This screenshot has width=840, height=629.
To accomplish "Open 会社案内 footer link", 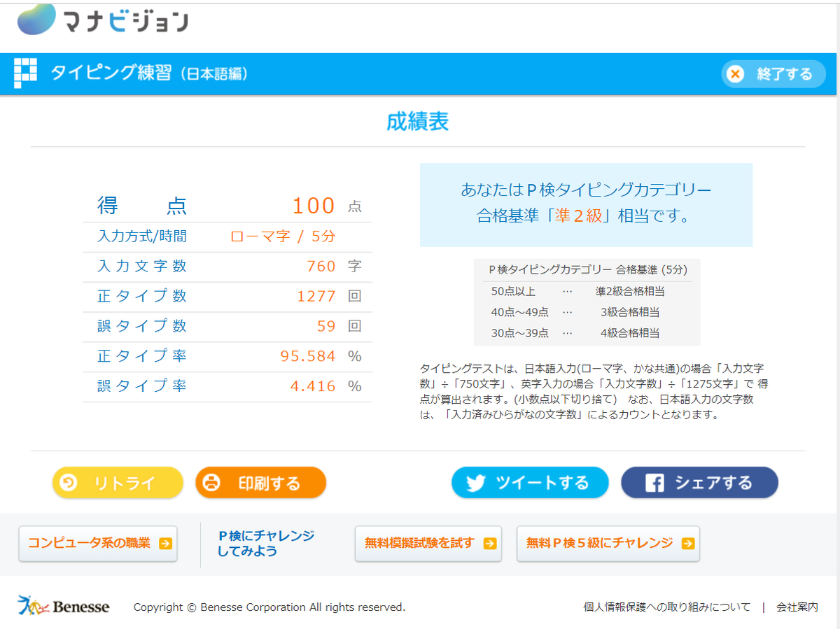I will pos(797,607).
